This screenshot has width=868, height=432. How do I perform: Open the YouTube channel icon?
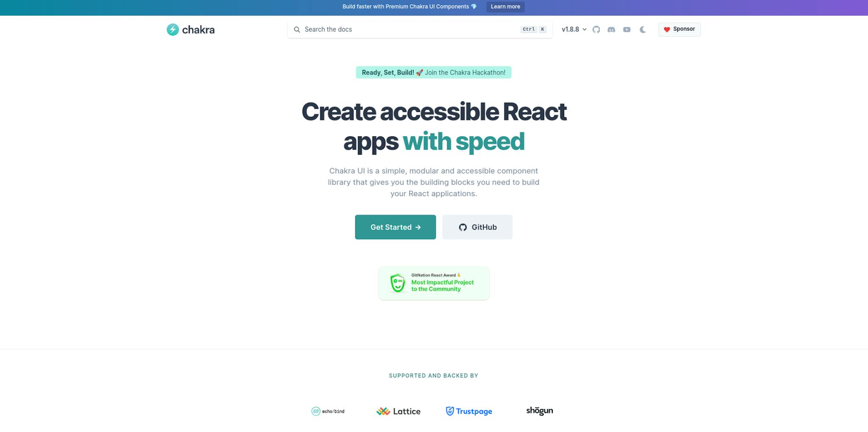(627, 29)
